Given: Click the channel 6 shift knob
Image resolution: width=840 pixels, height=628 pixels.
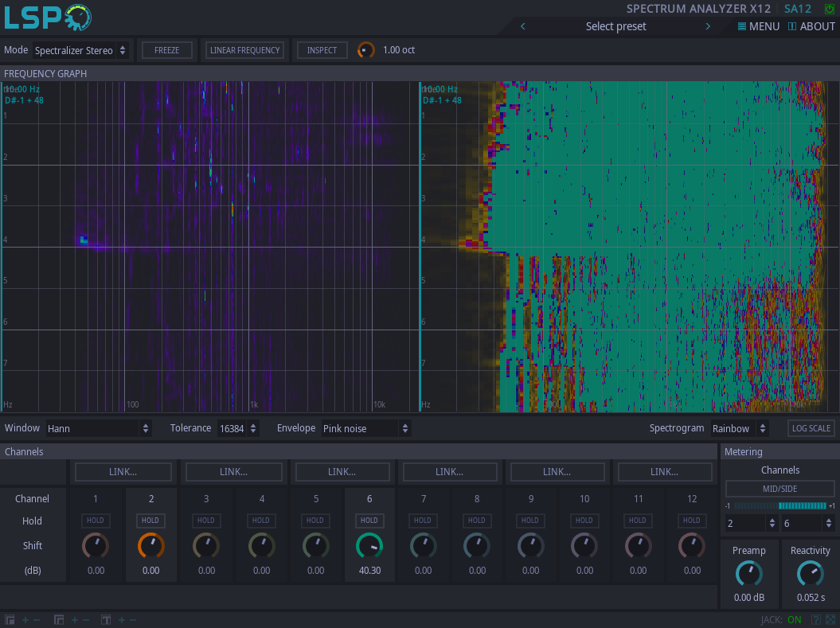Looking at the screenshot, I should click(x=369, y=545).
